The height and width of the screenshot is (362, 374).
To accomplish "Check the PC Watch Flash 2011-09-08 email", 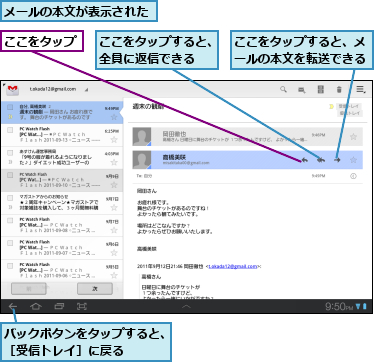I will pos(10,220).
